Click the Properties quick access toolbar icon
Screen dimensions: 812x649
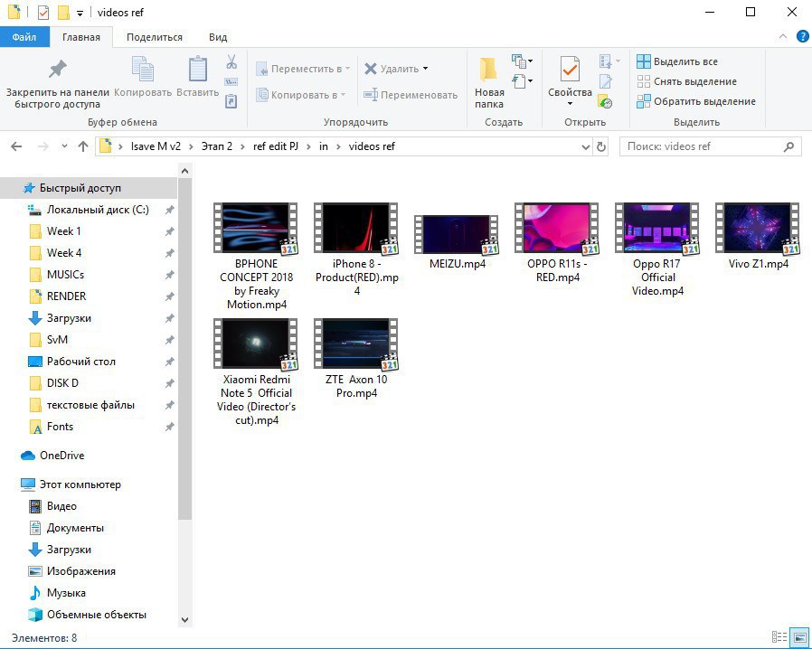pyautogui.click(x=43, y=12)
